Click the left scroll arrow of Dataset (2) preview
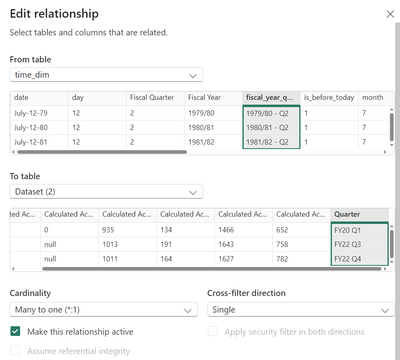The width and height of the screenshot is (400, 360). point(13,269)
